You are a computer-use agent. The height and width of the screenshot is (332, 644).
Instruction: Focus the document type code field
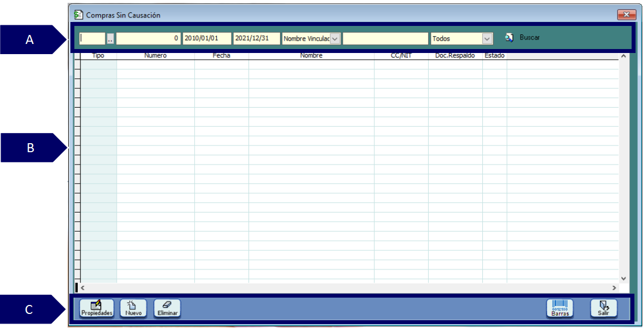tap(92, 39)
